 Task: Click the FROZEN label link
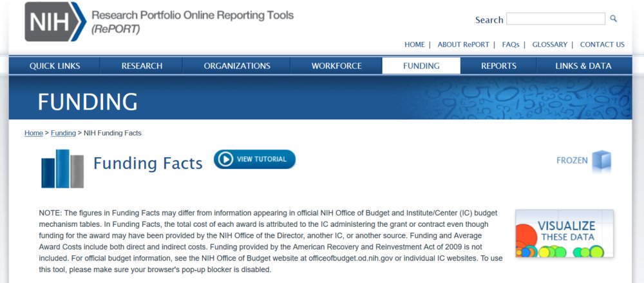(572, 161)
